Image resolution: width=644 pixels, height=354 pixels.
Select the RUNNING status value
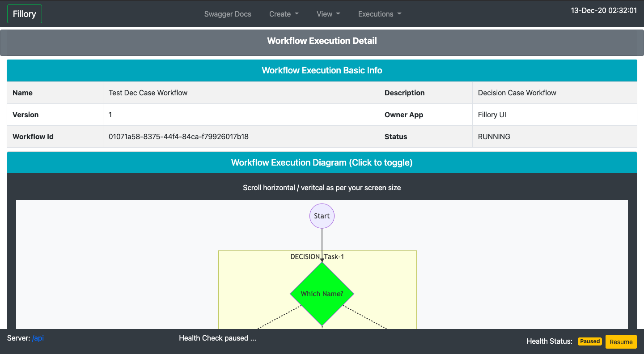click(x=494, y=136)
